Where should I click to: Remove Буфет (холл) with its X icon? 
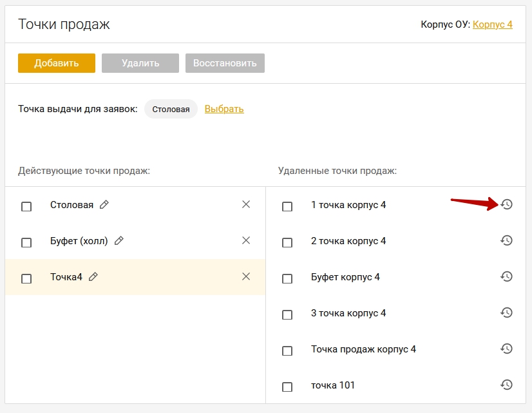point(246,240)
